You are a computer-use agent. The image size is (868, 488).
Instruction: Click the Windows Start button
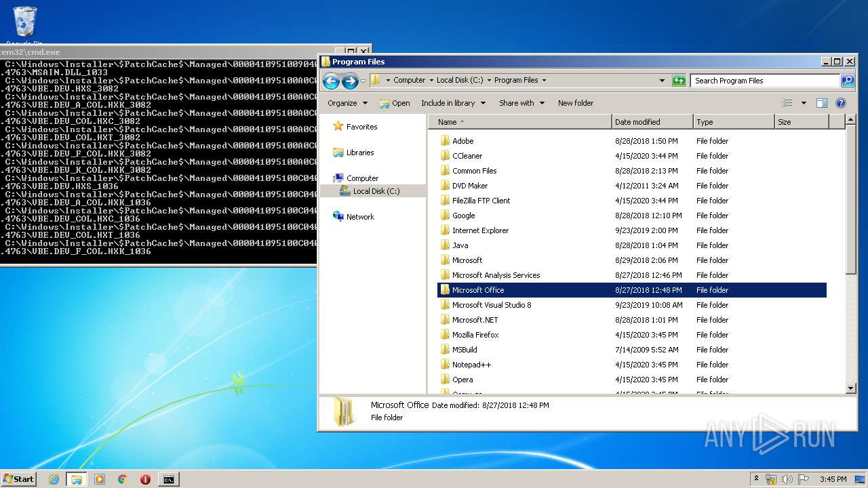pyautogui.click(x=19, y=479)
